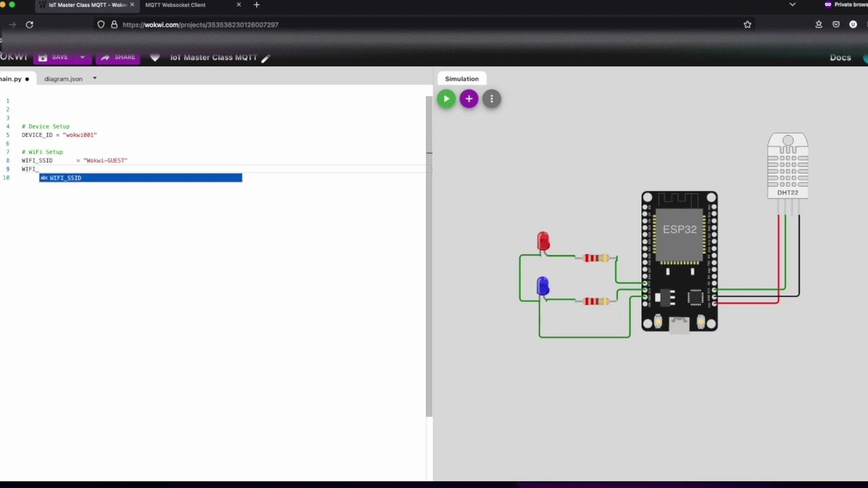Image resolution: width=868 pixels, height=488 pixels.
Task: Bookmark this page with the star icon
Action: [x=747, y=24]
